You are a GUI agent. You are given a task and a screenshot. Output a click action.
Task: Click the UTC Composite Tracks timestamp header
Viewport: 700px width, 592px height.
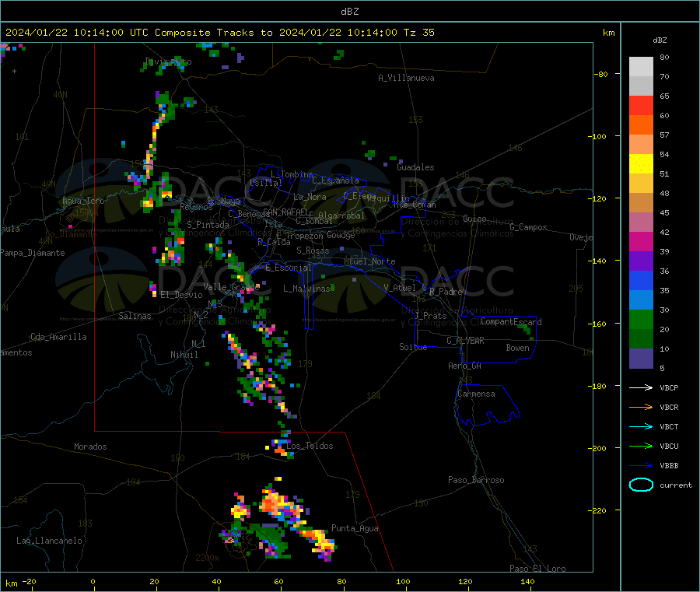219,33
